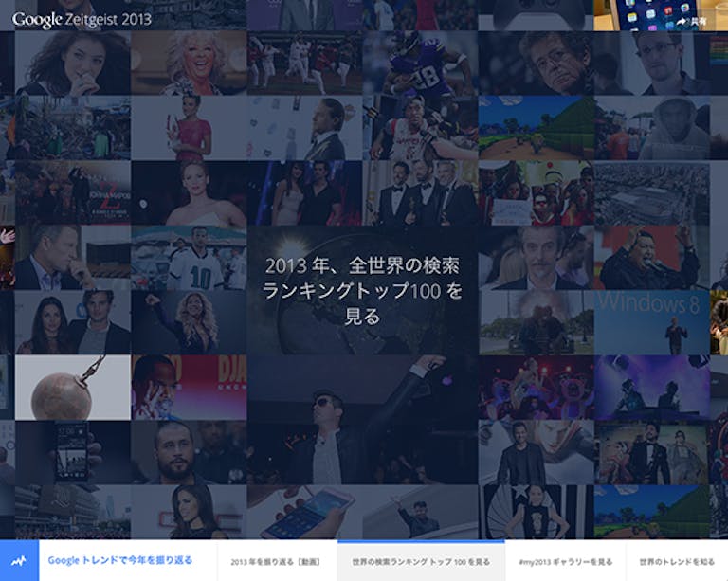Screen dimensions: 728x581
Task: Click the Google Trends pulse icon
Action: coord(19,561)
